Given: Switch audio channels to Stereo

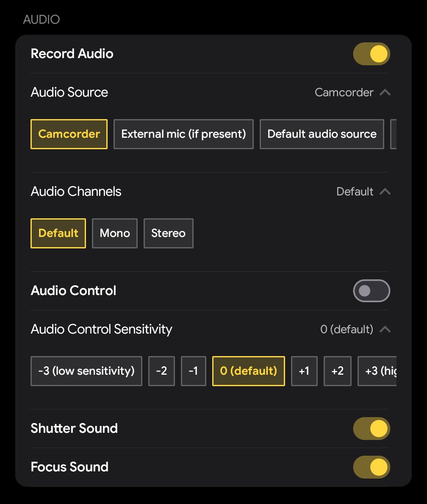Looking at the screenshot, I should pos(168,233).
